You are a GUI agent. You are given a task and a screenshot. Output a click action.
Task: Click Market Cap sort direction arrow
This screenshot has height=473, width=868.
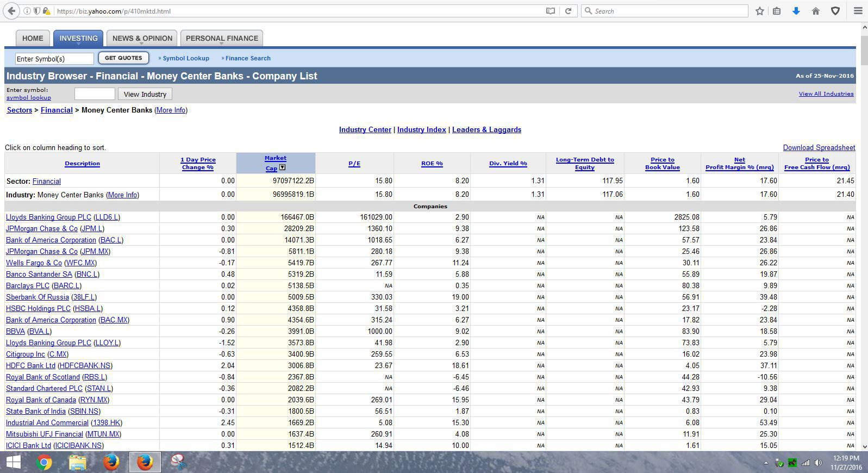pyautogui.click(x=282, y=167)
